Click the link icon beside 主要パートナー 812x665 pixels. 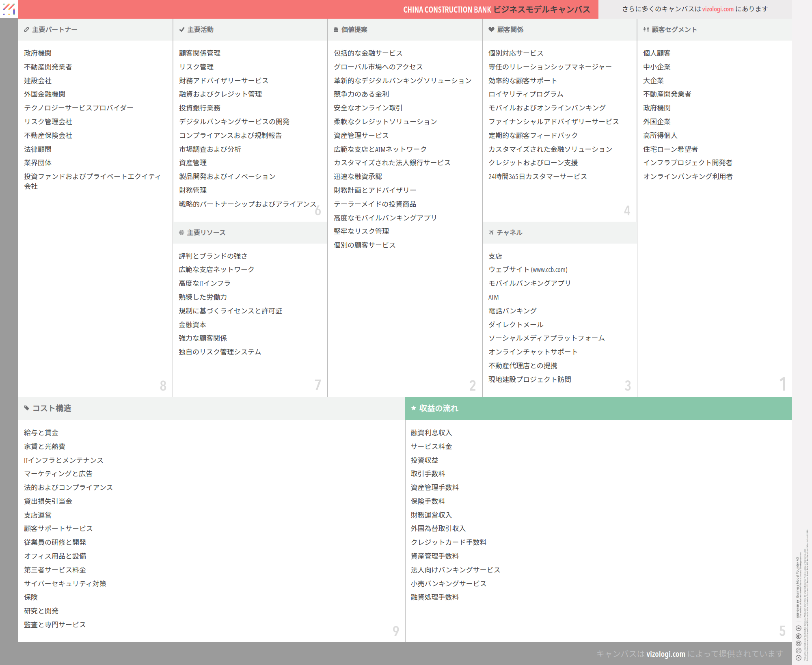(x=26, y=30)
